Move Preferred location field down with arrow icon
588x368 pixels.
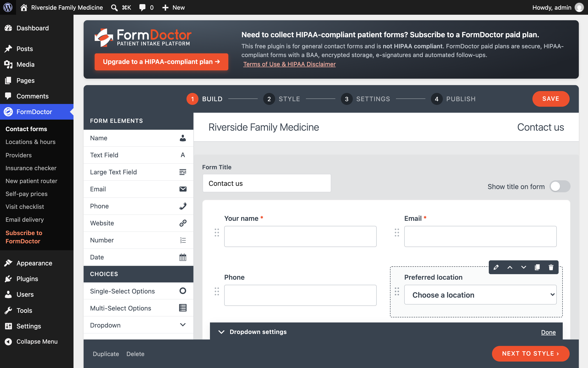click(523, 267)
